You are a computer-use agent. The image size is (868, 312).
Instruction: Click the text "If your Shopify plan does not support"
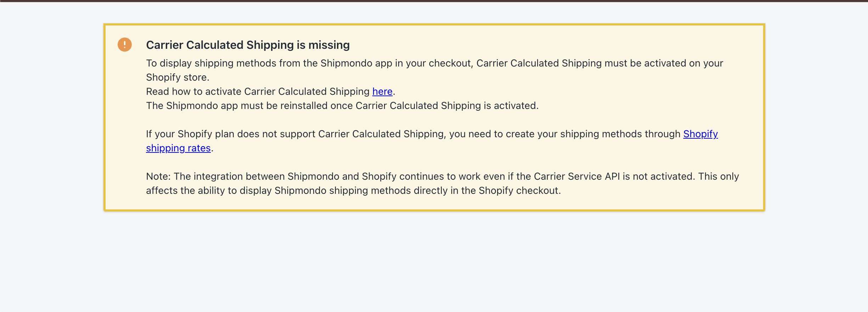point(230,134)
